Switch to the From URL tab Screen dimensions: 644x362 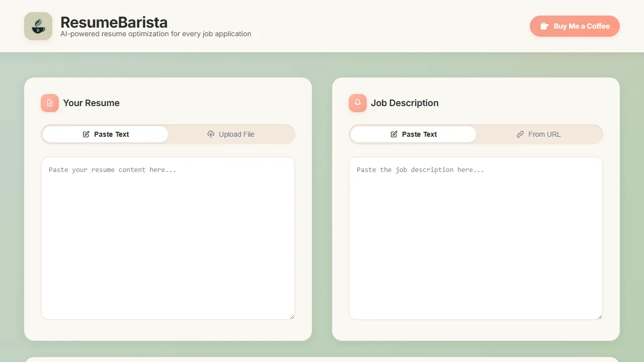tap(538, 134)
